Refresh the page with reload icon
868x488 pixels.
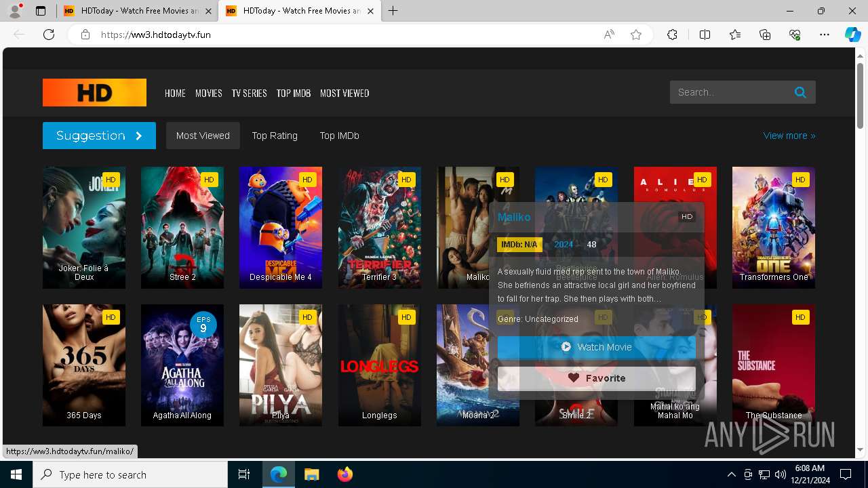(49, 35)
